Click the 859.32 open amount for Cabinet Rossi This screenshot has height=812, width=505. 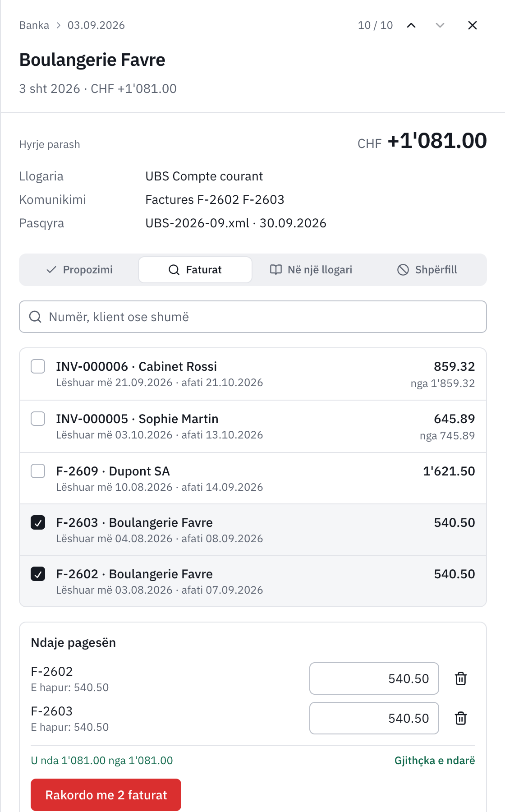(454, 366)
